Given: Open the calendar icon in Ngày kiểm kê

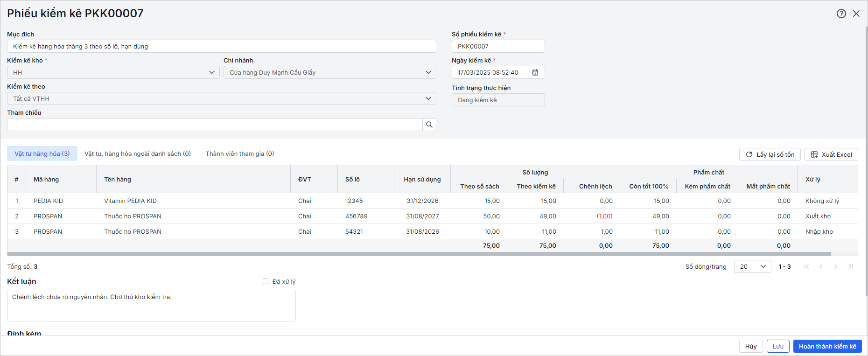Looking at the screenshot, I should pyautogui.click(x=535, y=72).
